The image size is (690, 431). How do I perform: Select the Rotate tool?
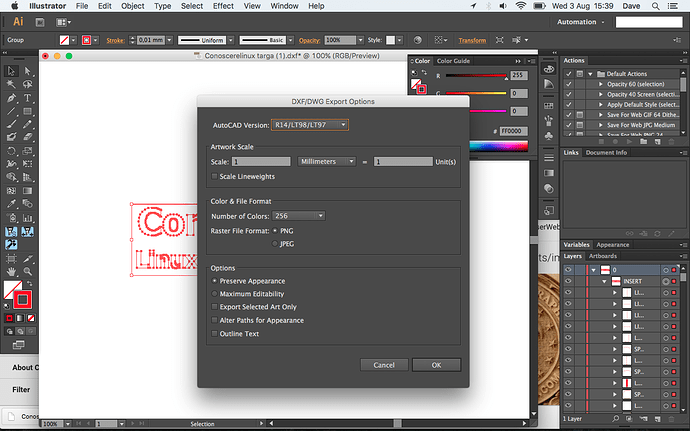(11, 151)
